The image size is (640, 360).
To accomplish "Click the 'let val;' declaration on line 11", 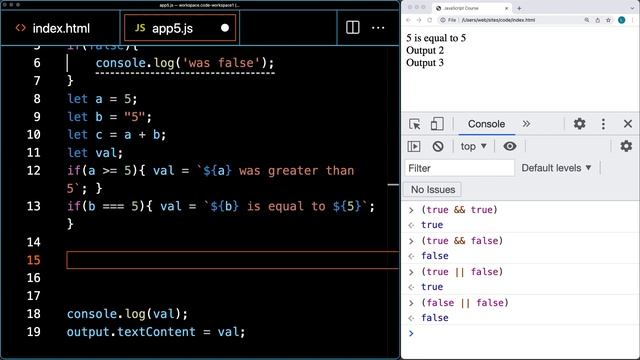I will pos(95,153).
